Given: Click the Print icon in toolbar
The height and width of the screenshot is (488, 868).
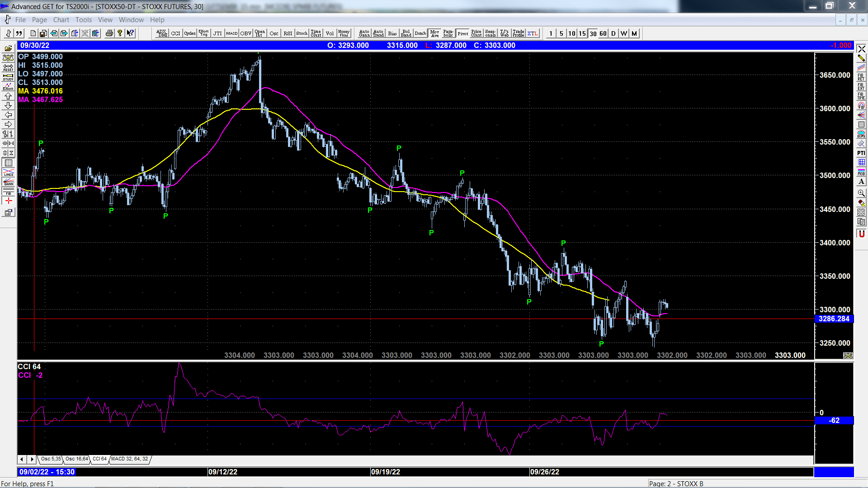Looking at the screenshot, I should click(109, 33).
